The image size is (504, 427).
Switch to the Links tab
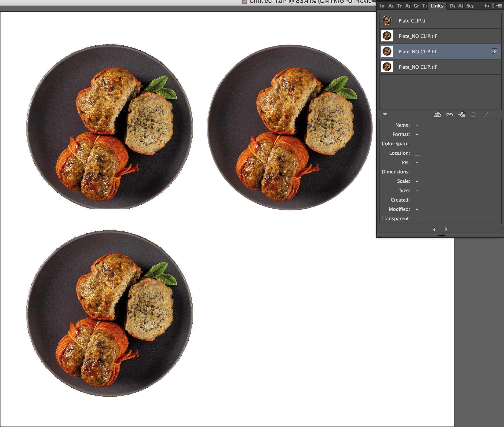(436, 6)
